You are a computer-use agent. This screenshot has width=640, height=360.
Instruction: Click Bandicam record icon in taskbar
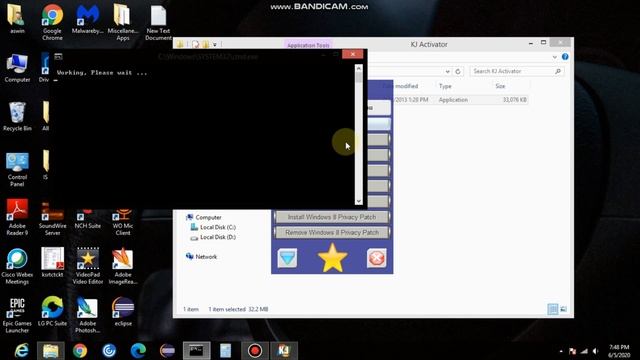[x=255, y=351]
